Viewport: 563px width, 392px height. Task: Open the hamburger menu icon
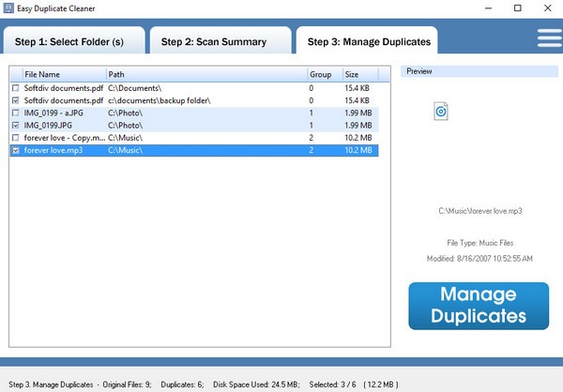(x=549, y=38)
